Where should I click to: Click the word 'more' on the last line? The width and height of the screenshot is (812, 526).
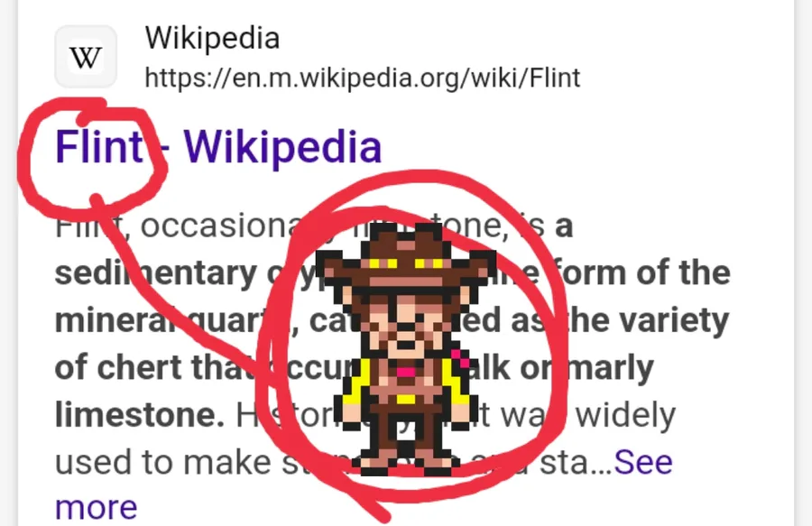tap(97, 508)
